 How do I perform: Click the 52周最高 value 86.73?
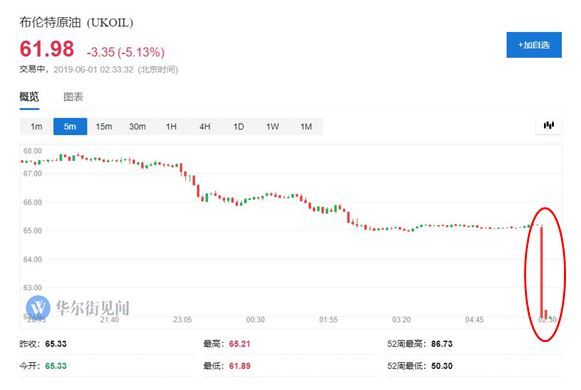(x=442, y=344)
